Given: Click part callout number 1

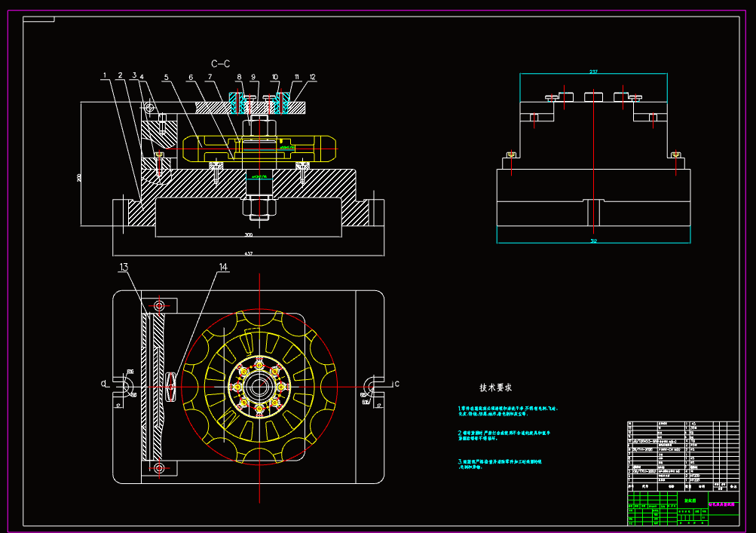Looking at the screenshot, I should pyautogui.click(x=105, y=75).
